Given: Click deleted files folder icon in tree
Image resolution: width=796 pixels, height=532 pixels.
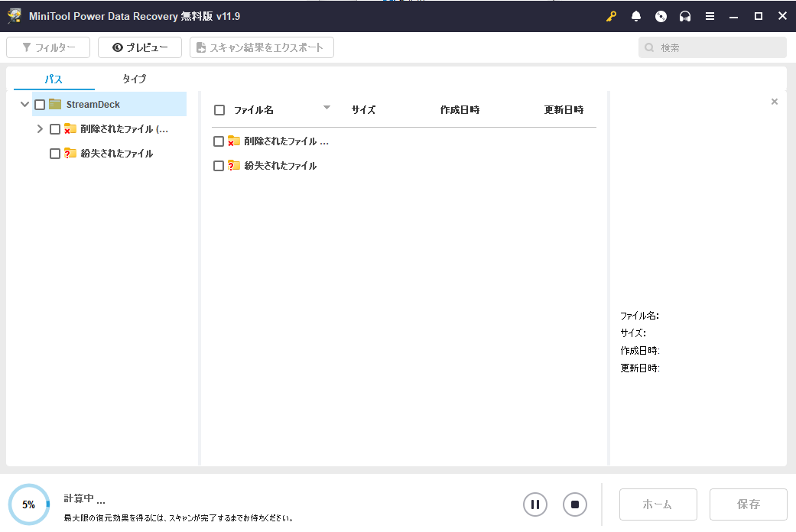Looking at the screenshot, I should tap(70, 129).
